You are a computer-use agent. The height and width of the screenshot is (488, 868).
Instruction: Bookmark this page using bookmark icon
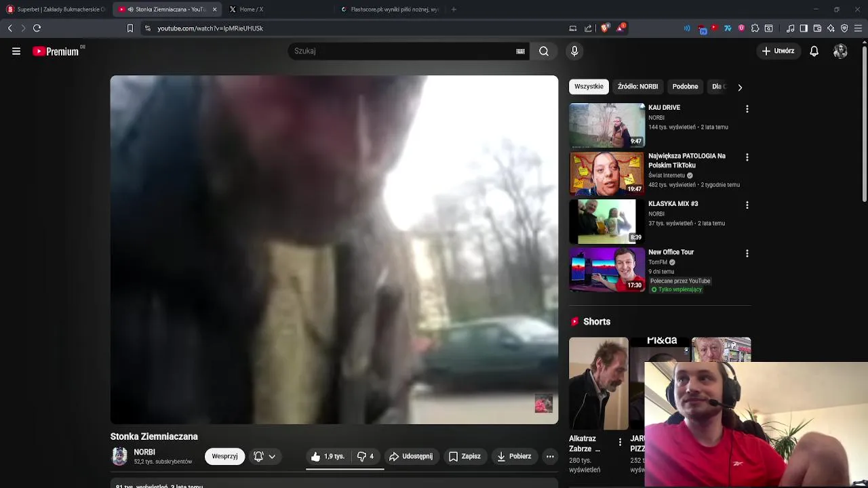[x=130, y=28]
